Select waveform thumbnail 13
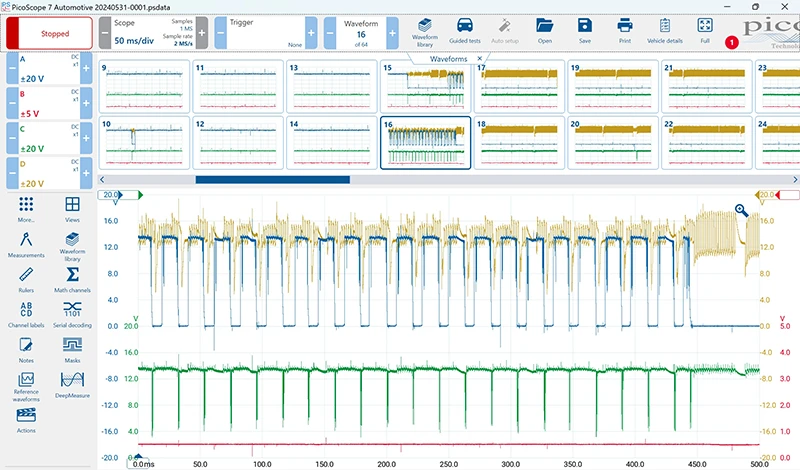 tap(332, 86)
